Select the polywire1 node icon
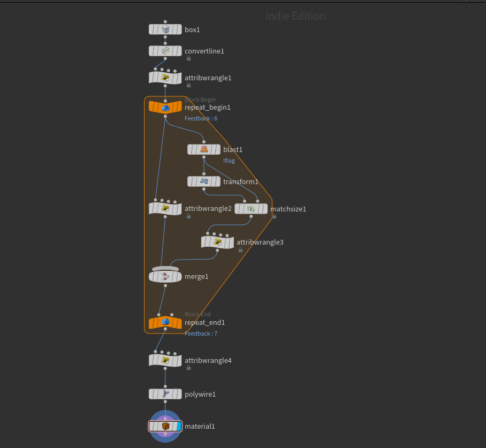The image size is (486, 448). [x=165, y=394]
